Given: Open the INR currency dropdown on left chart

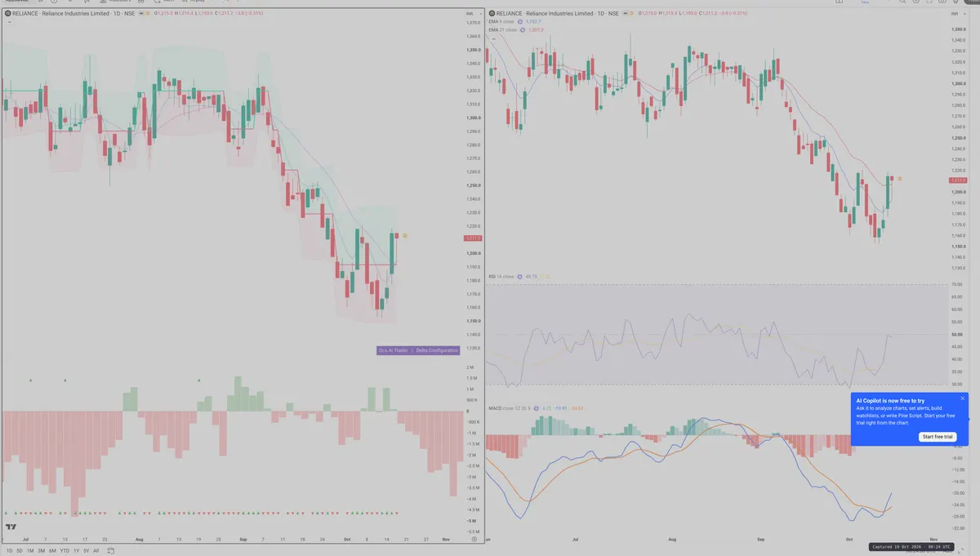Looking at the screenshot, I should (474, 14).
